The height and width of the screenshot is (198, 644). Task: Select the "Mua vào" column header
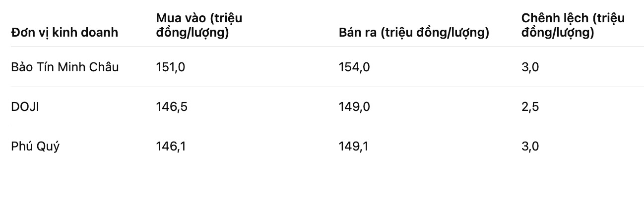(x=199, y=25)
